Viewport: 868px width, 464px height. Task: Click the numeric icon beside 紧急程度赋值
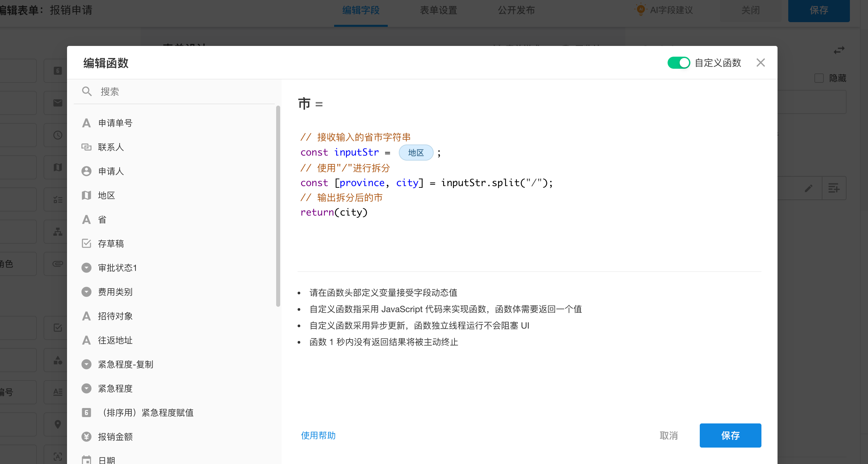click(86, 412)
